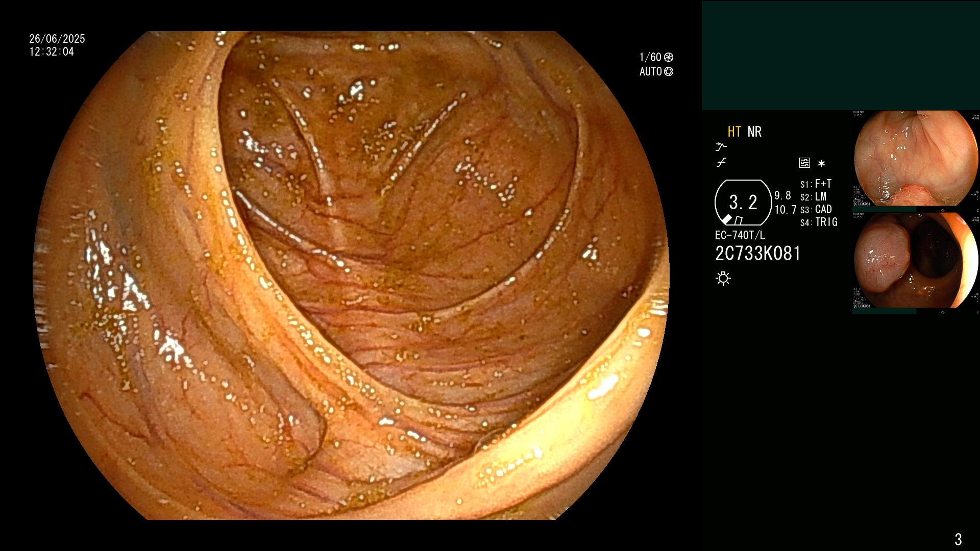Screen dimensions: 980x551
Task: Click the NR indicator label
Action: click(754, 132)
